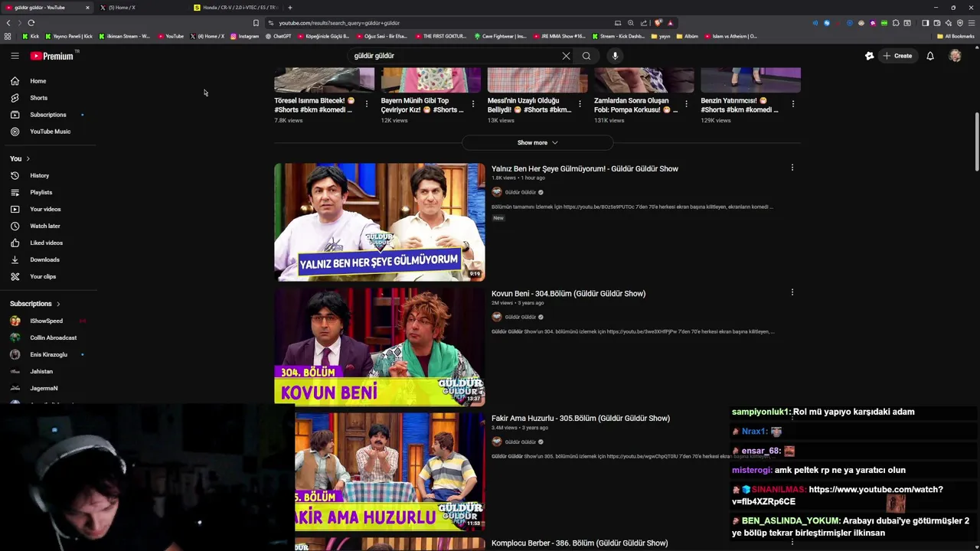This screenshot has width=980, height=551.
Task: Expand the You section chevron
Action: pos(28,159)
